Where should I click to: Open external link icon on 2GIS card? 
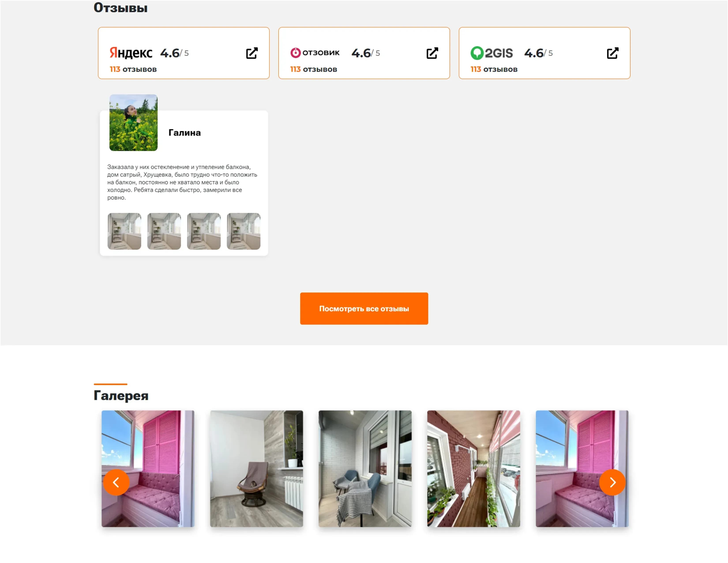click(x=612, y=53)
